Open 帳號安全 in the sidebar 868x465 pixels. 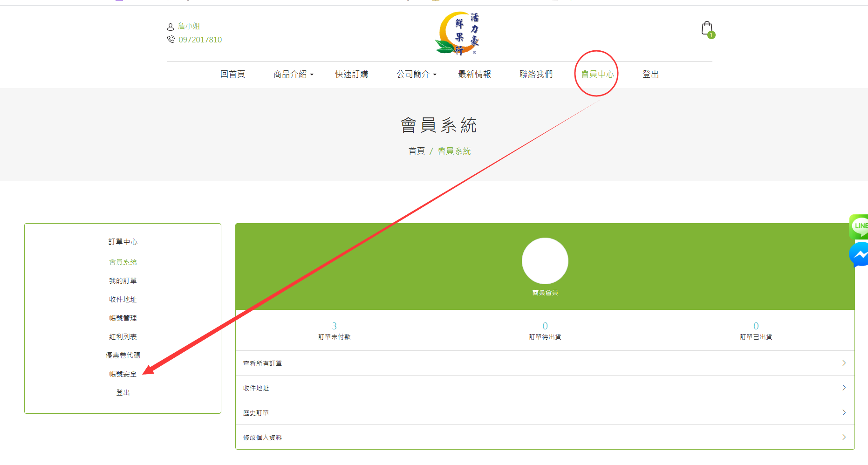click(123, 374)
